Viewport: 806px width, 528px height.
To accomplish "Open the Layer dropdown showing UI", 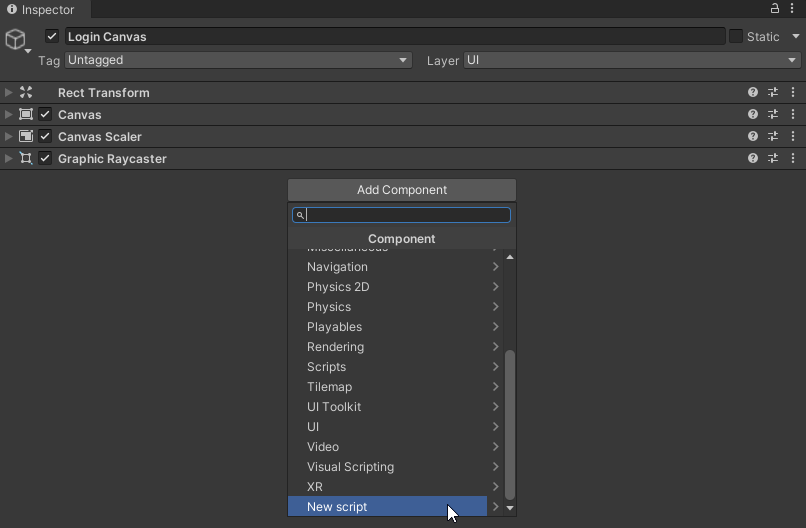I will pos(631,60).
